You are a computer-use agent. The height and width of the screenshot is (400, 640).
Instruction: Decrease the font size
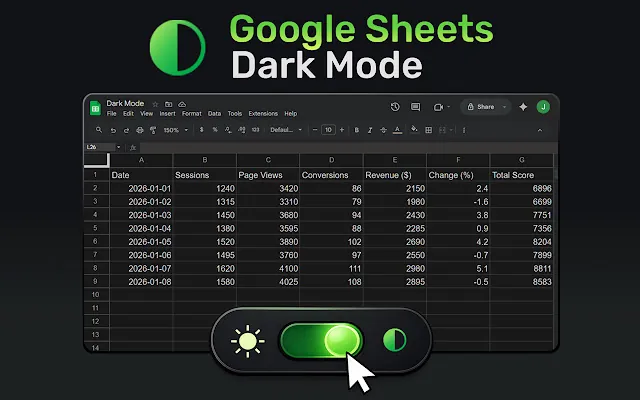tap(315, 130)
